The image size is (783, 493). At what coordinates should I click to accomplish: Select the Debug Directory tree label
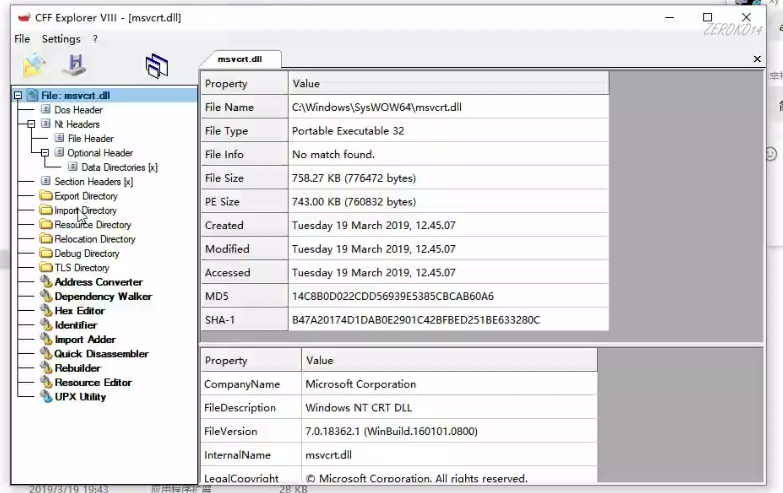(87, 253)
